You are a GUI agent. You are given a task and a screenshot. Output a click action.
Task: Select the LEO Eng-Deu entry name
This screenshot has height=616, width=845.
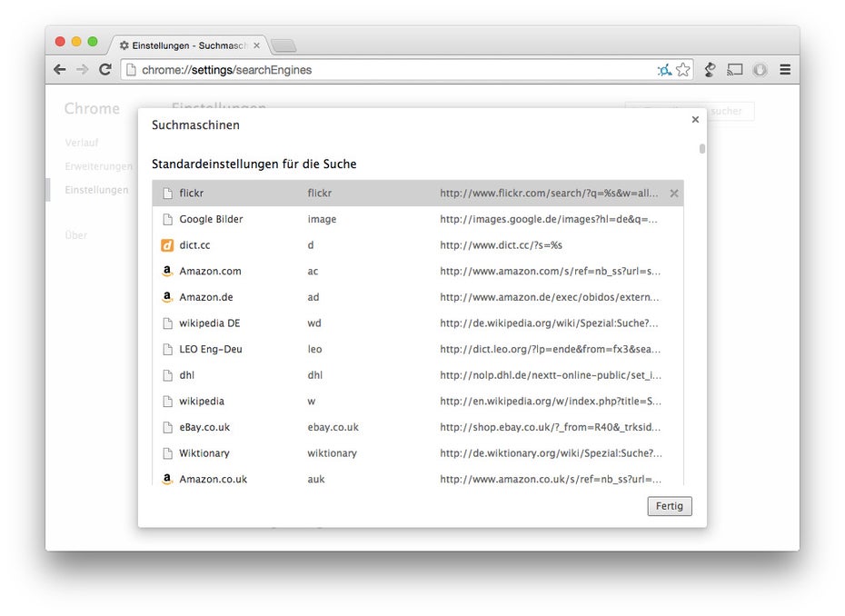(x=211, y=349)
